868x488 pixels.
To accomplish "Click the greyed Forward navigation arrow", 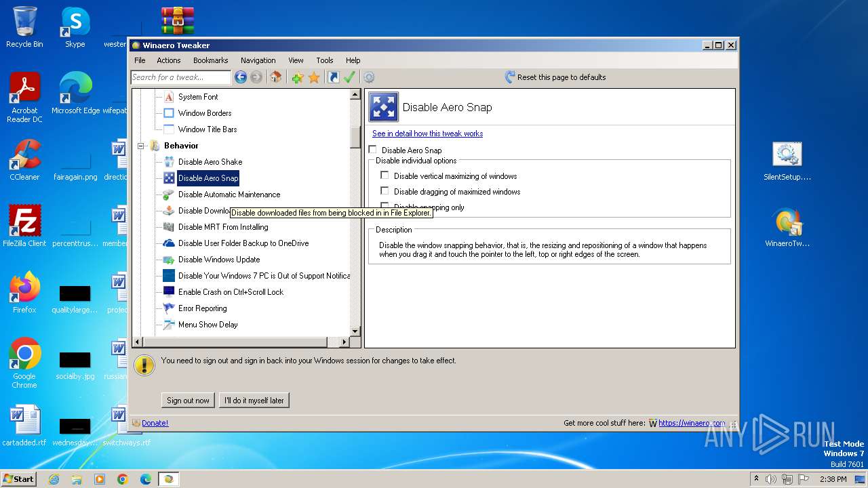I will tap(256, 77).
